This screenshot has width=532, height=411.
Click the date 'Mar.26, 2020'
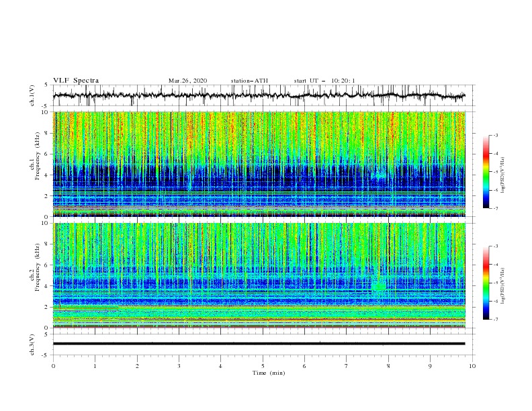pos(187,81)
